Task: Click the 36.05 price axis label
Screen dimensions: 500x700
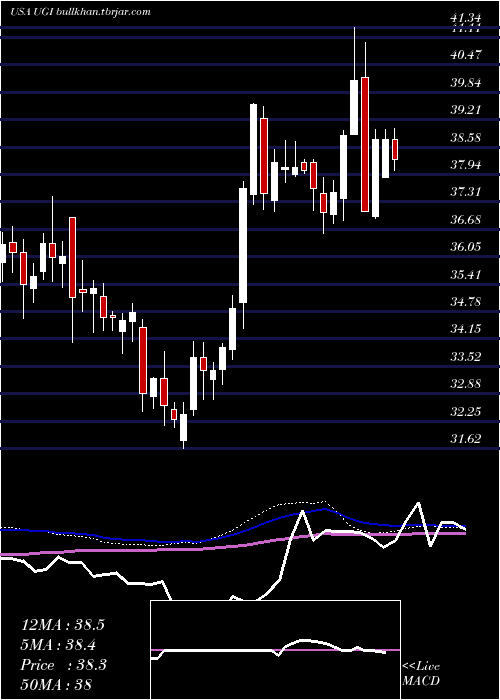Action: [466, 247]
